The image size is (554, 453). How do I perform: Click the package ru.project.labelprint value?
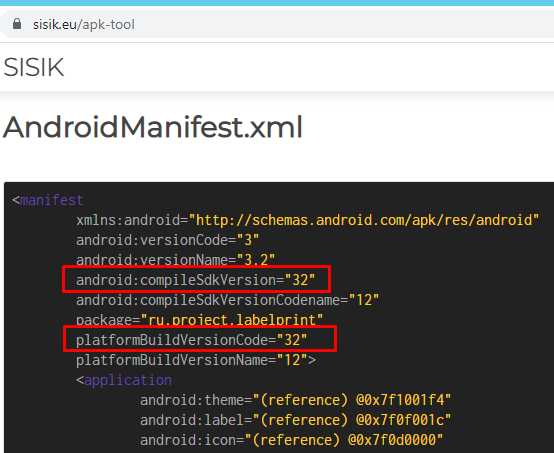[232, 320]
